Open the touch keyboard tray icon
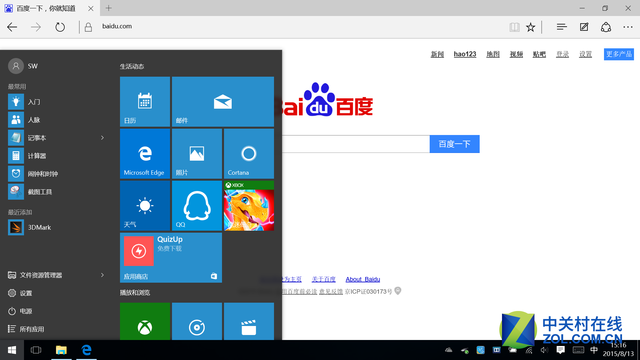The image size is (640, 360). [578, 350]
